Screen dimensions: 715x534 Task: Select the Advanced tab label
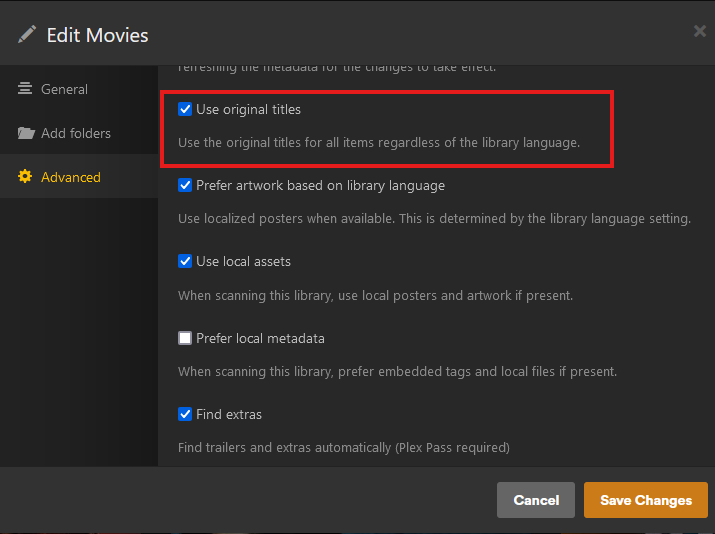click(71, 177)
